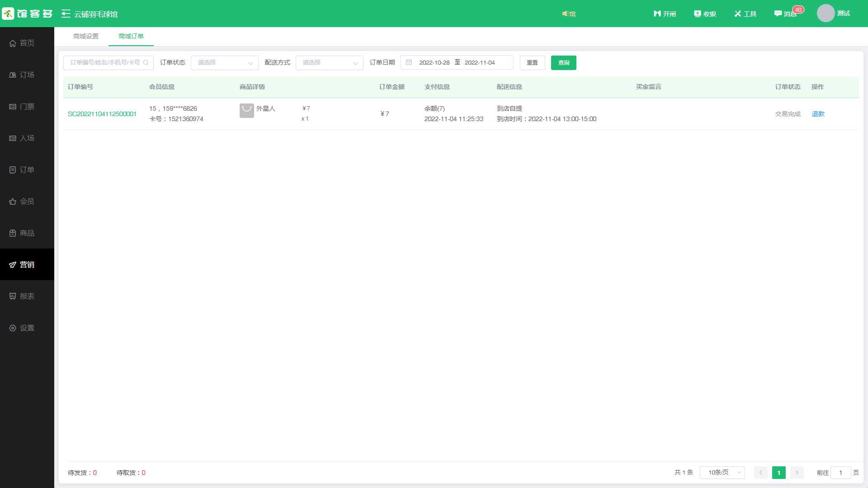The image size is (868, 488).
Task: Expand the 订单状态 dropdown
Action: pos(225,62)
